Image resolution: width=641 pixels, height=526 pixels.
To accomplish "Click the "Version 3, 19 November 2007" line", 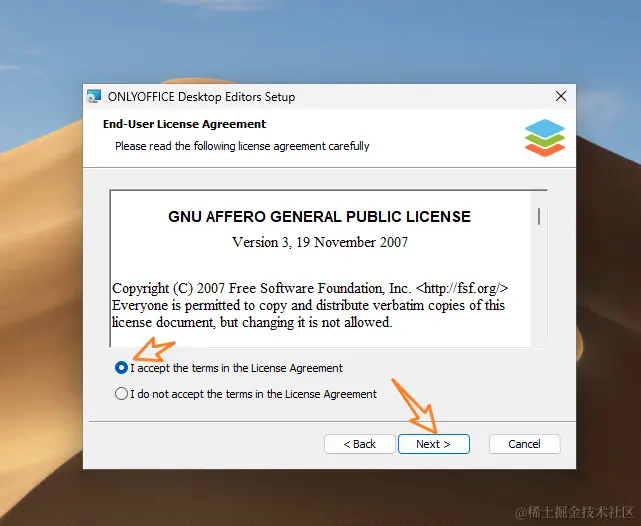I will (x=320, y=242).
